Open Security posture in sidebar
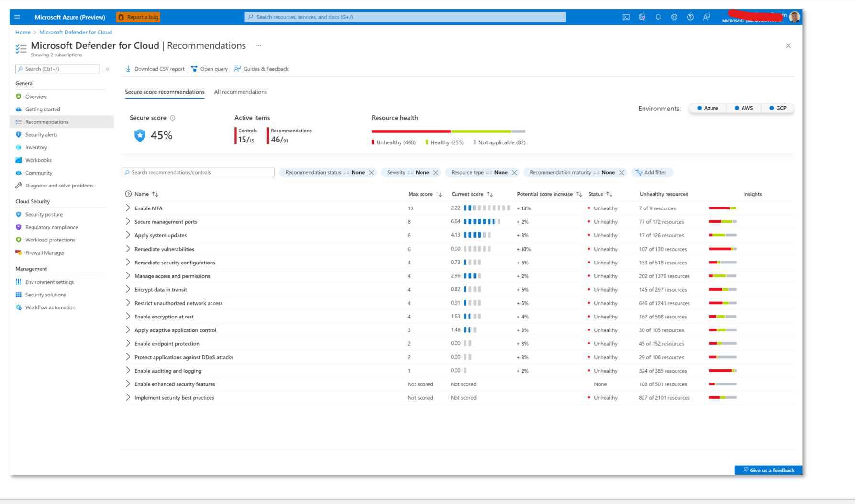 coord(44,215)
